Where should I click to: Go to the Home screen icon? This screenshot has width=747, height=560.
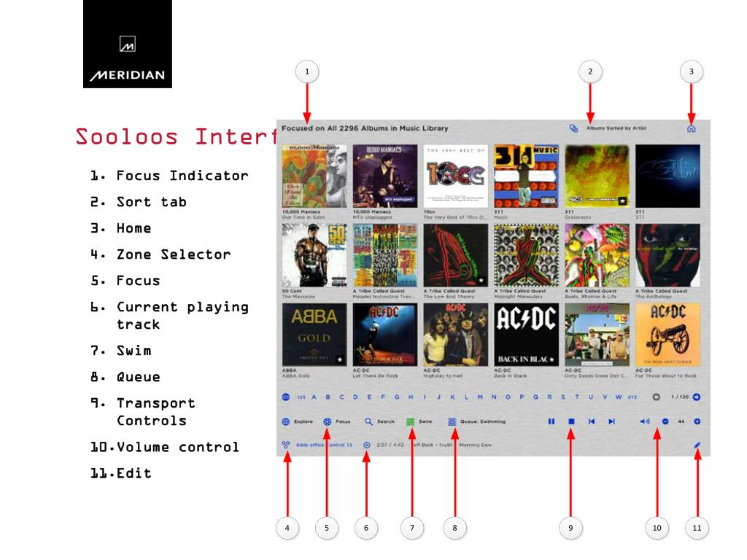click(692, 128)
